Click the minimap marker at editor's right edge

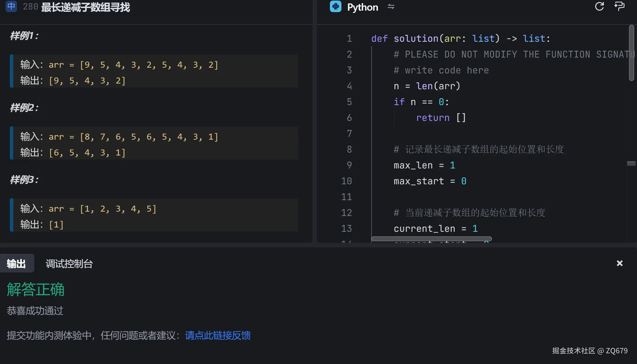[631, 163]
